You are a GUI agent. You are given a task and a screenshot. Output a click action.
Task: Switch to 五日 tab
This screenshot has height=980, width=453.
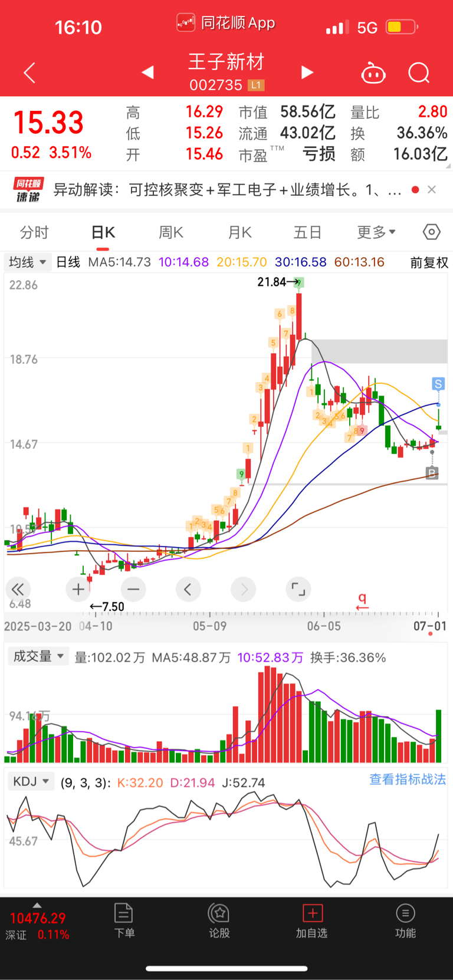308,232
